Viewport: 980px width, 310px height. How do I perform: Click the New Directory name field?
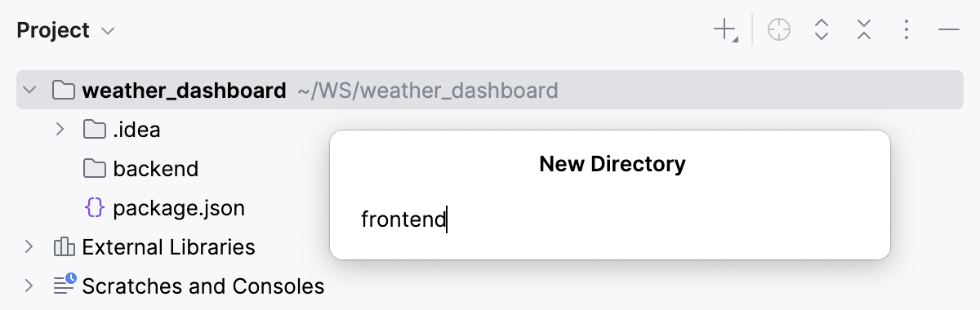(x=609, y=219)
